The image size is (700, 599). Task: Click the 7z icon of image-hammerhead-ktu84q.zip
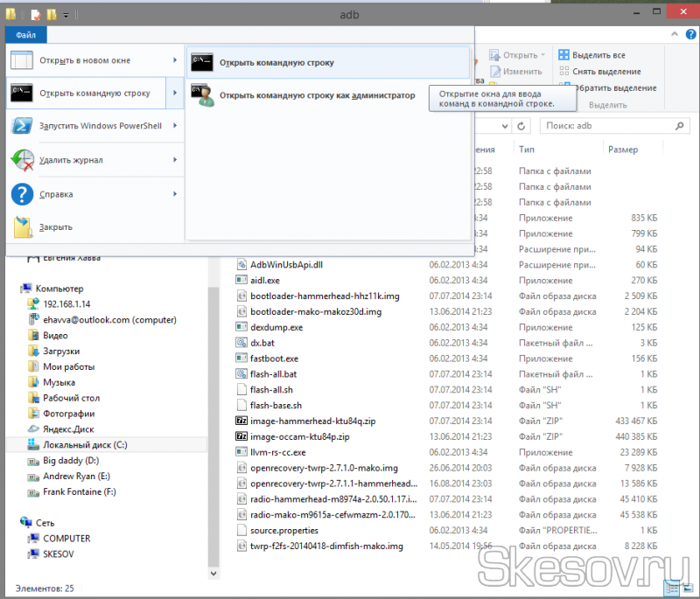pyautogui.click(x=242, y=421)
